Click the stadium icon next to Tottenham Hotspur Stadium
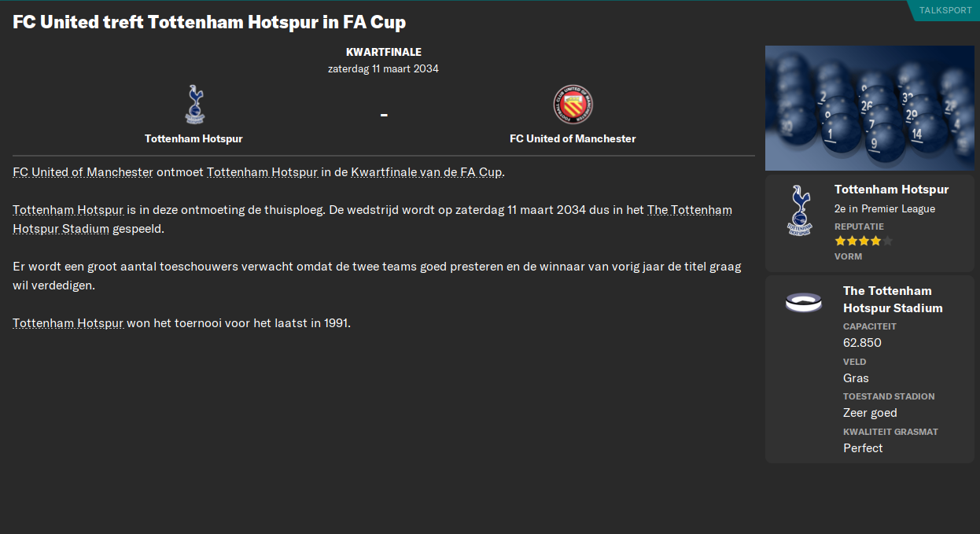Image resolution: width=980 pixels, height=534 pixels. pyautogui.click(x=803, y=303)
